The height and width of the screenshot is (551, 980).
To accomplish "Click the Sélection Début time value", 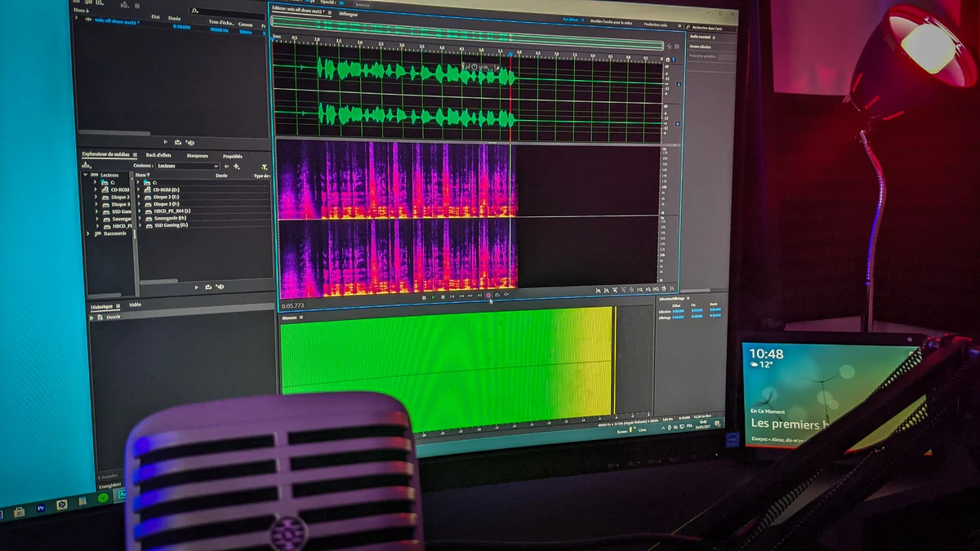I will pyautogui.click(x=679, y=311).
